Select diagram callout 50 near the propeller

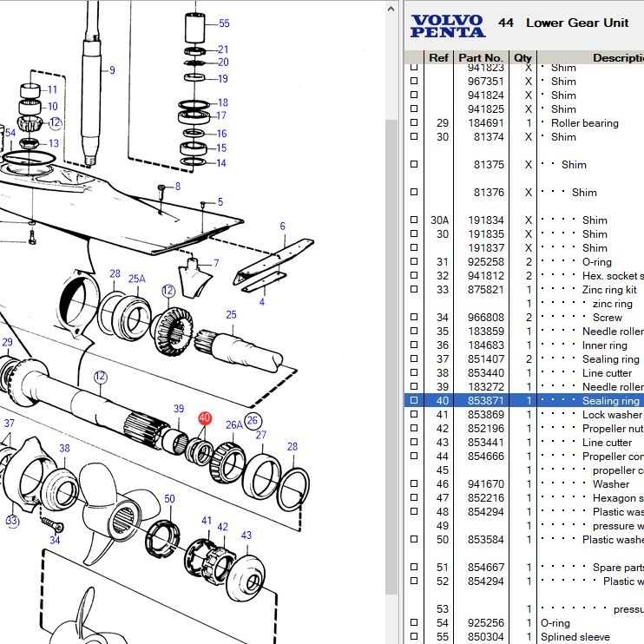(x=169, y=499)
